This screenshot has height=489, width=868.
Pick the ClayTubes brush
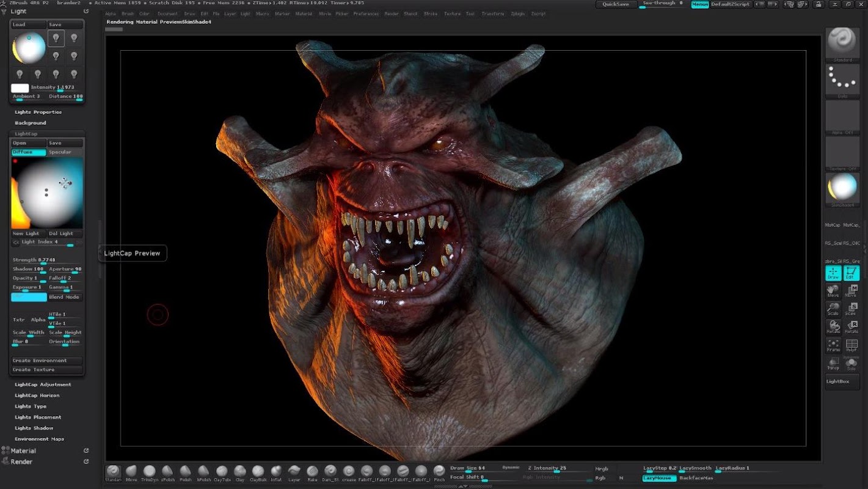click(222, 472)
